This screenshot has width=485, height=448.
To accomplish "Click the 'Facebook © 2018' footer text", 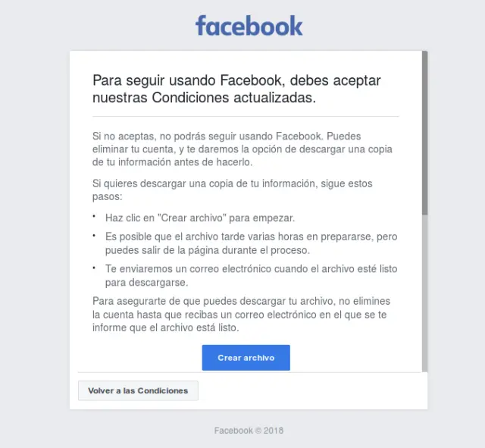I will [249, 431].
